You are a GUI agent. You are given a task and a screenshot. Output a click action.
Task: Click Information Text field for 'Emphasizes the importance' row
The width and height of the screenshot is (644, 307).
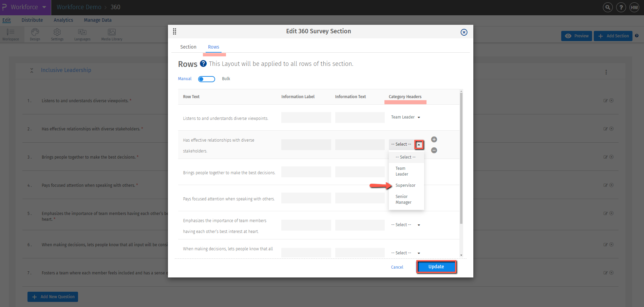pos(360,225)
